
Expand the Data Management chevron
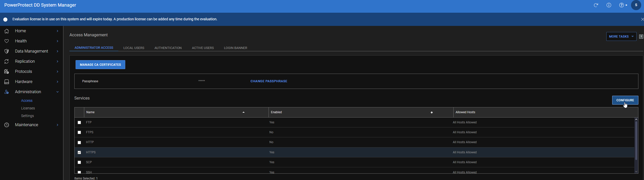[58, 51]
